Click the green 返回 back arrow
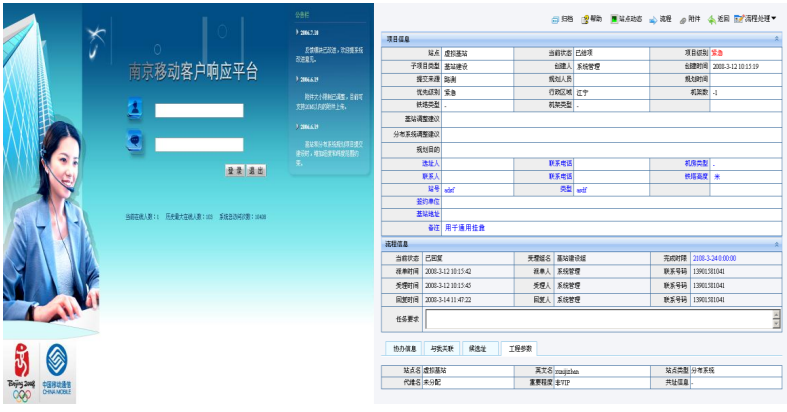Image resolution: width=787 pixels, height=412 pixels. pyautogui.click(x=712, y=20)
